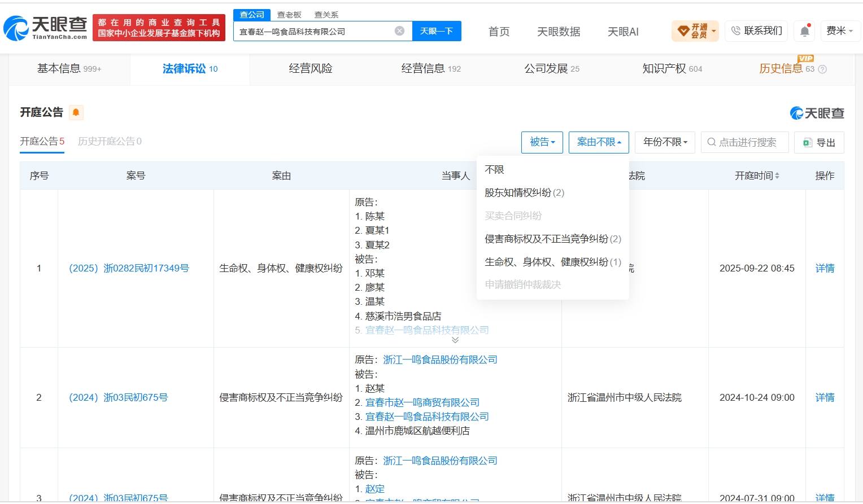The width and height of the screenshot is (863, 504).
Task: Switch to the 开庭公告 5 subtab
Action: point(42,141)
